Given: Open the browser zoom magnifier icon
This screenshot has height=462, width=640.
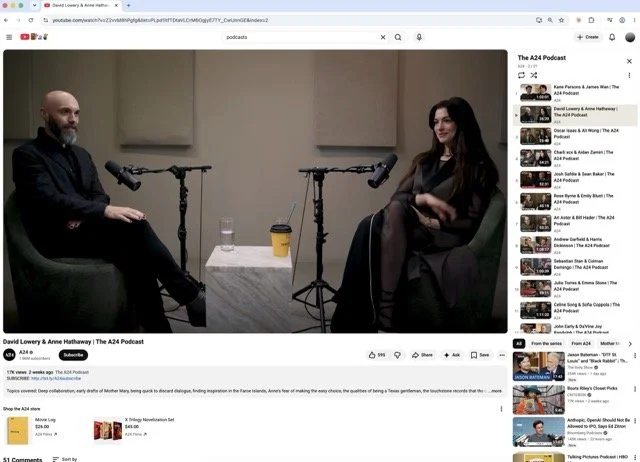Looking at the screenshot, I should [x=550, y=20].
